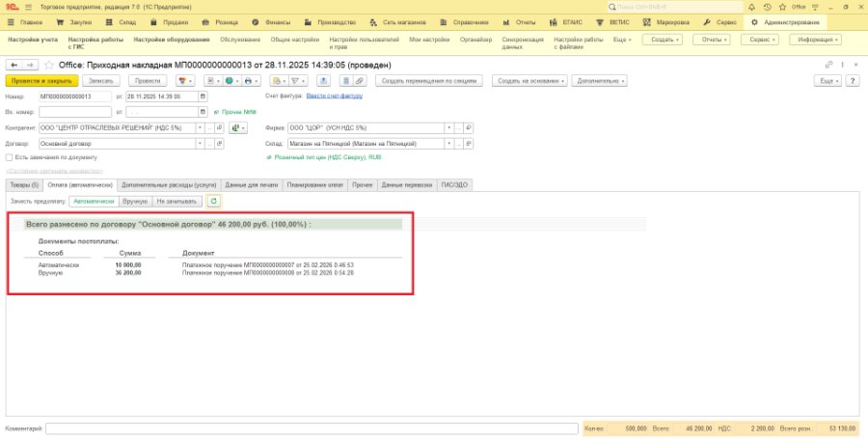Click the green refresh prepayment button
The width and height of the screenshot is (868, 441).
click(214, 201)
